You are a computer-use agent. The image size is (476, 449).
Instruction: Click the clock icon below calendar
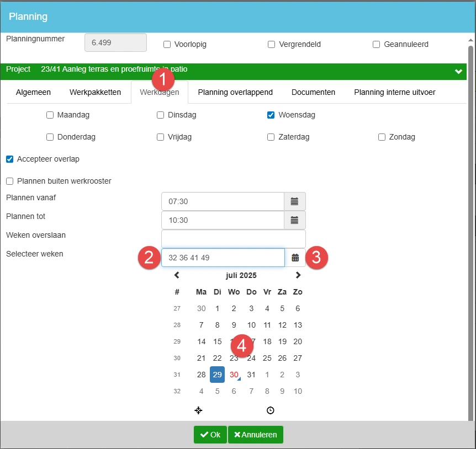point(270,410)
